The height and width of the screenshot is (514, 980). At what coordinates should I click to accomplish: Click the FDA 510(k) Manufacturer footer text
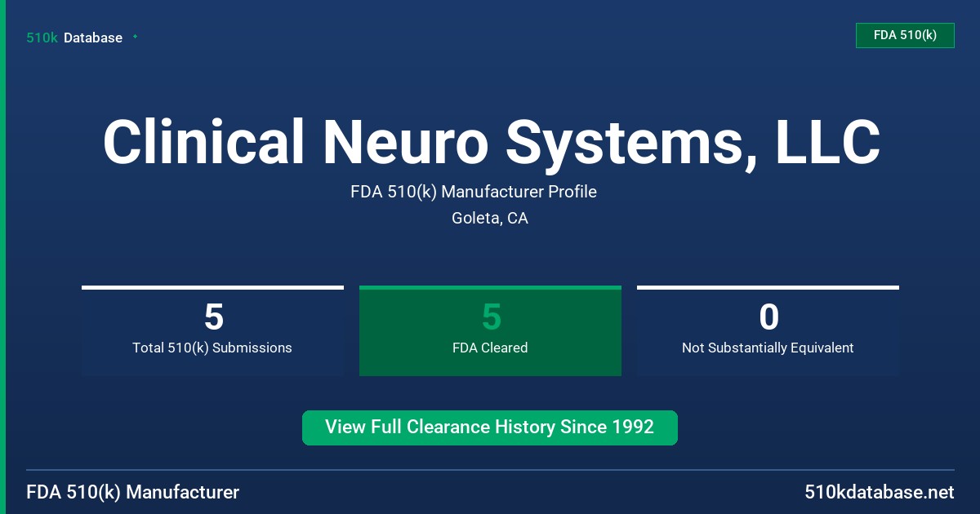133,492
